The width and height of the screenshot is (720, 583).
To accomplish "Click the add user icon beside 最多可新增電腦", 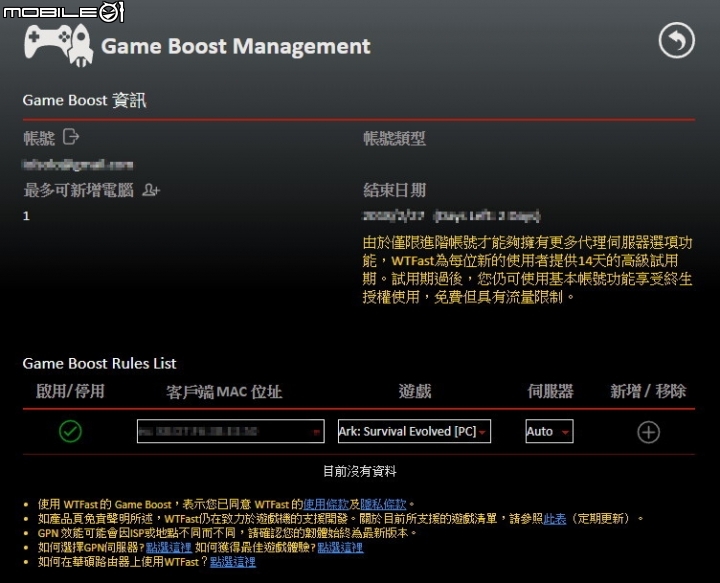I will pos(151,190).
